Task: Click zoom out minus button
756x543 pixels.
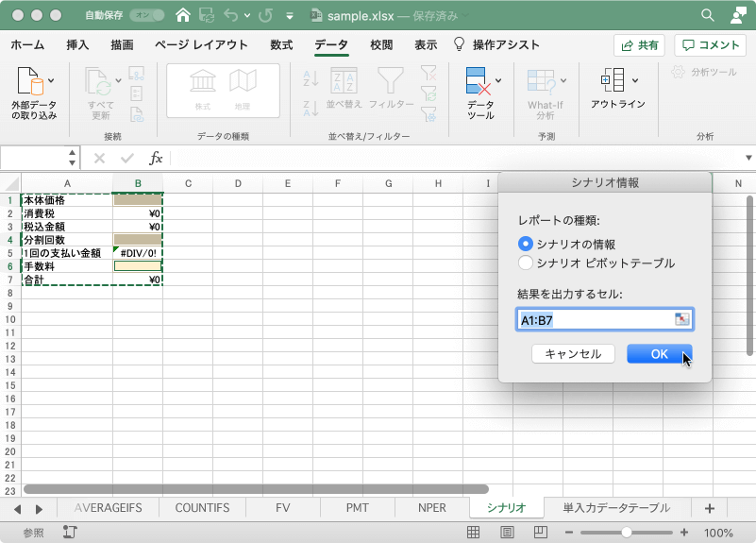Action: [x=569, y=533]
